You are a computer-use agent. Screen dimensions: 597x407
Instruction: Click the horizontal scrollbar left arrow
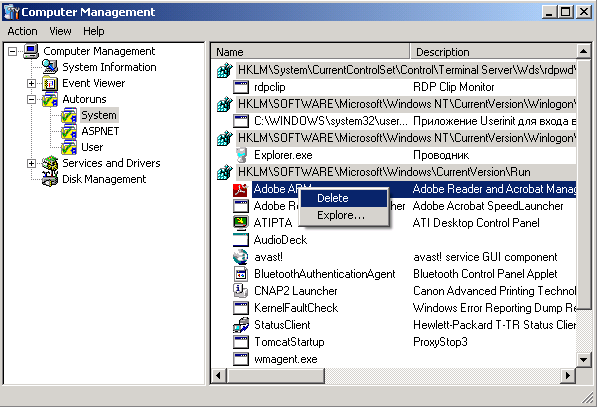point(219,376)
